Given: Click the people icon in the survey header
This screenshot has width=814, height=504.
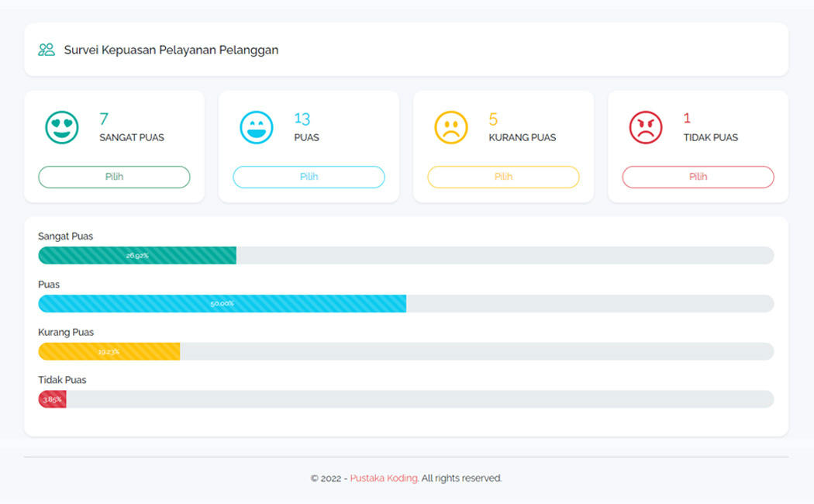Looking at the screenshot, I should coord(45,49).
